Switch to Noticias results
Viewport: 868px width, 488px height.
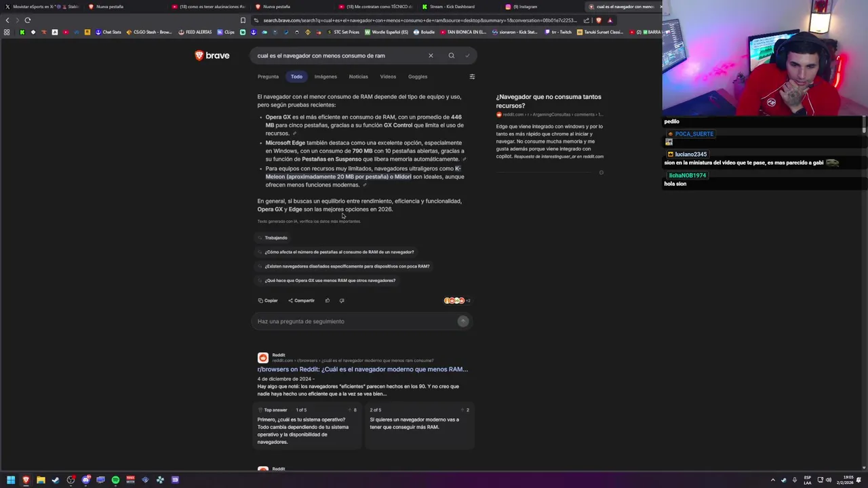point(358,77)
